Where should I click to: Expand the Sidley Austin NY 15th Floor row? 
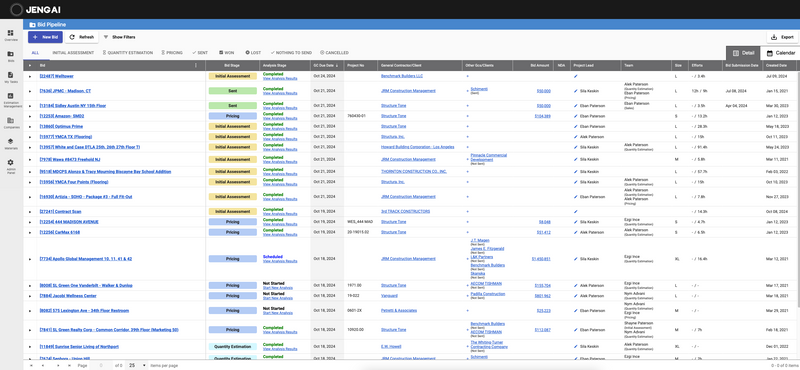[30, 106]
